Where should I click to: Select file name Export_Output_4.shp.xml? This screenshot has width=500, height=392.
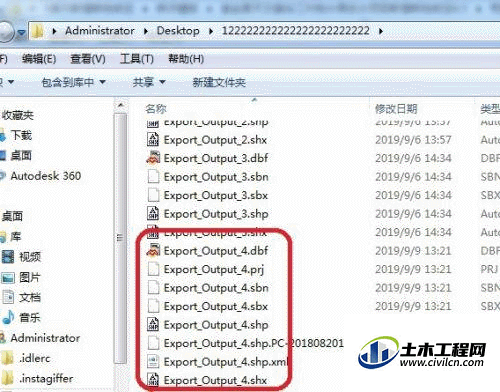click(226, 362)
